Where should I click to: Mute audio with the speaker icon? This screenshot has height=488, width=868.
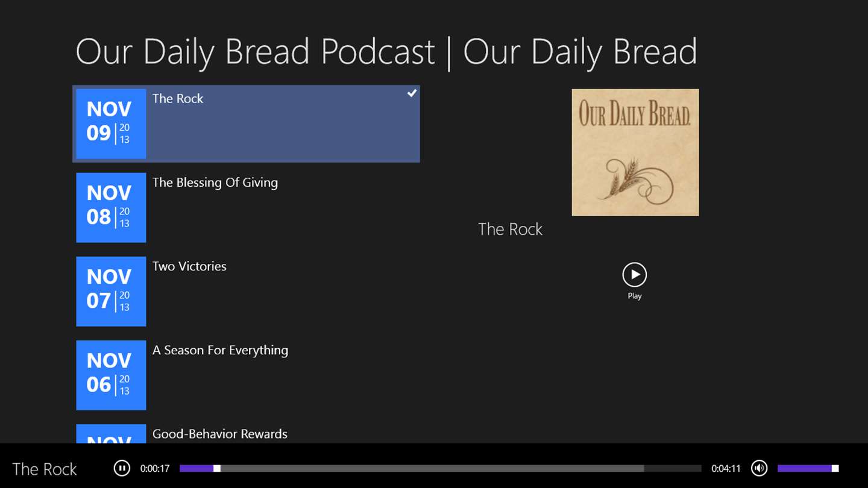click(759, 468)
